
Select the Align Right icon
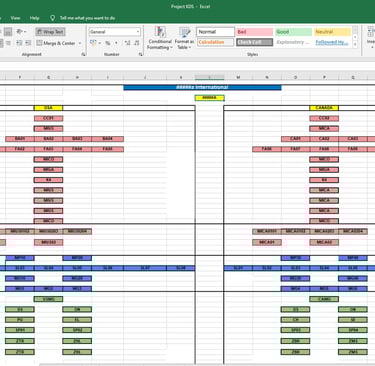[8, 43]
